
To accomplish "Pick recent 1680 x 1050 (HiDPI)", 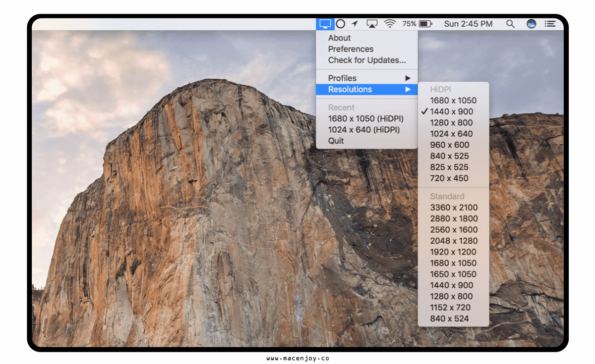I will pyautogui.click(x=367, y=118).
